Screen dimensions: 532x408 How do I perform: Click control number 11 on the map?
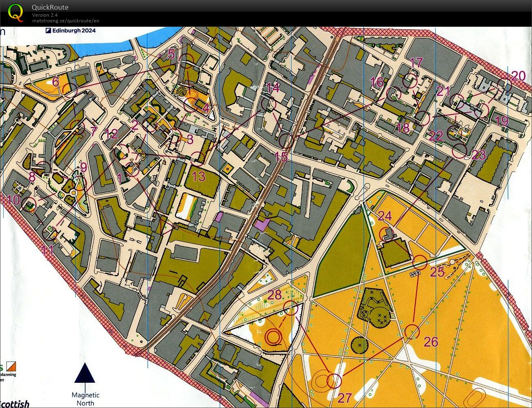pos(48,250)
